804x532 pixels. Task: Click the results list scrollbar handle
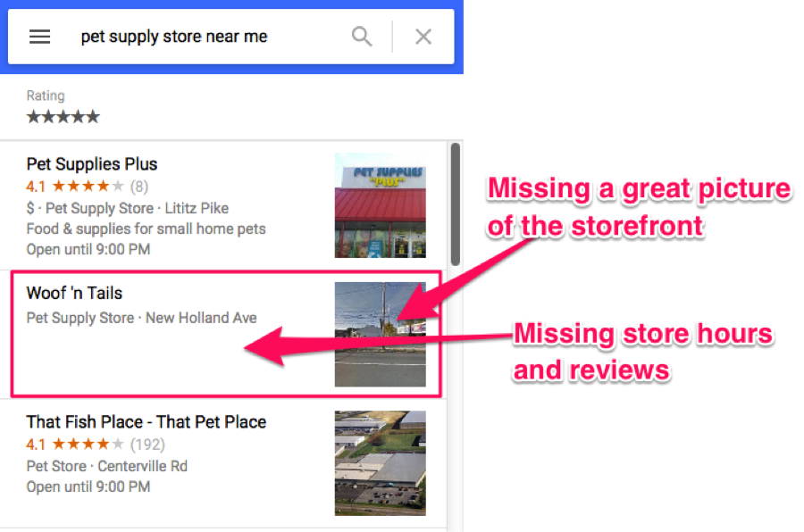[455, 204]
